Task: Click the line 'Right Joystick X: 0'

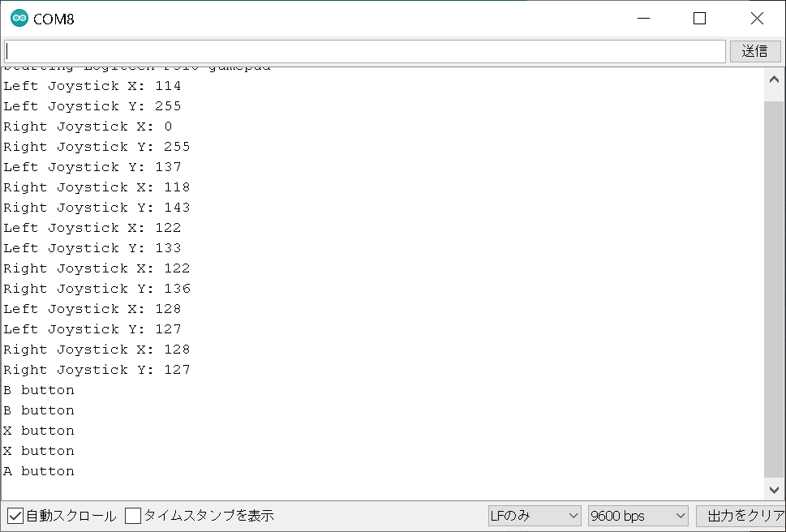Action: click(88, 127)
